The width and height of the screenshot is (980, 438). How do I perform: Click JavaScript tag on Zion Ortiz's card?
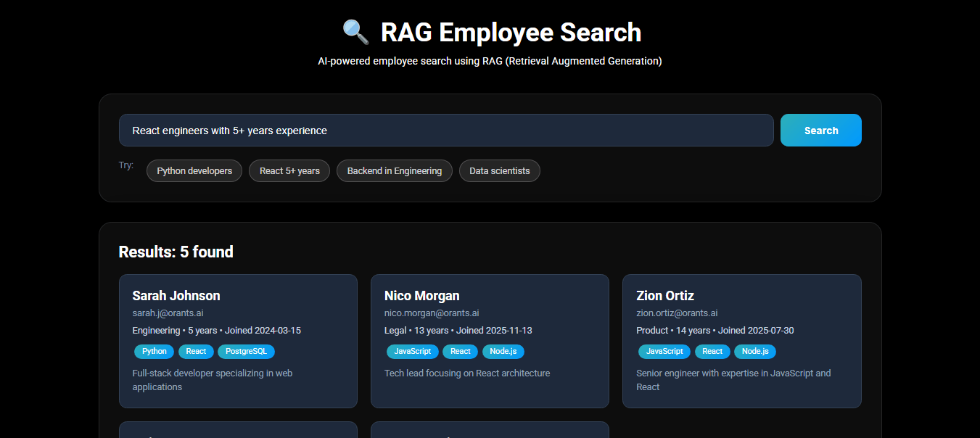pos(664,352)
